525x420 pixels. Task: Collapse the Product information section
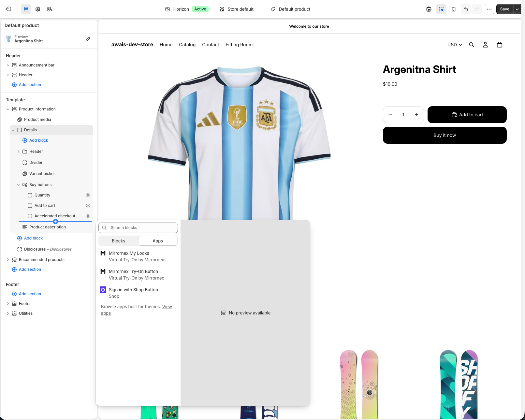coord(8,109)
